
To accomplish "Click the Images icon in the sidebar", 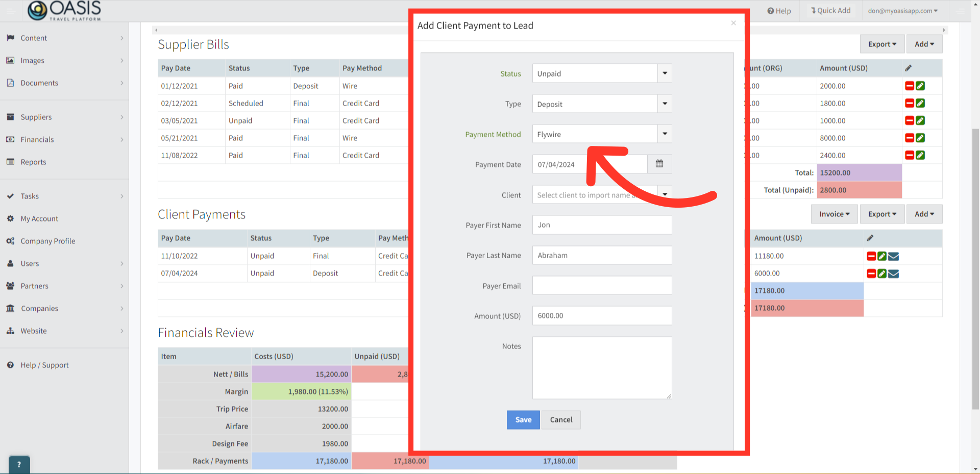I will (11, 60).
